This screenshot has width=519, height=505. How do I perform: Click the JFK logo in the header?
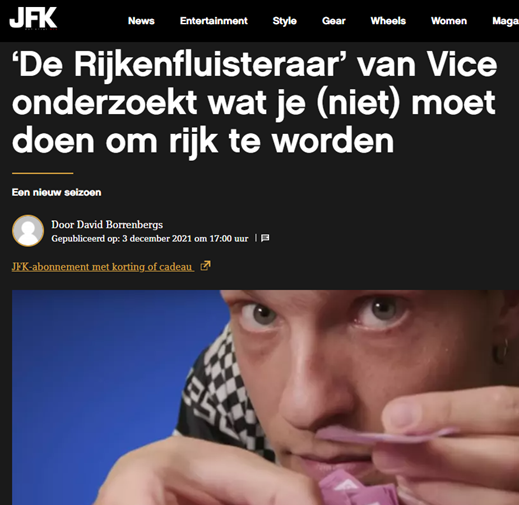pyautogui.click(x=33, y=18)
